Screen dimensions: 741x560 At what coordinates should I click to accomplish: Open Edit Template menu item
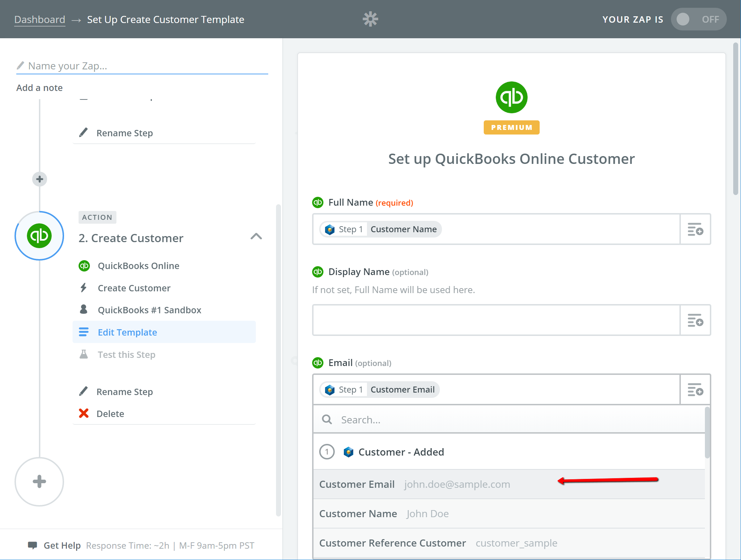(x=164, y=332)
